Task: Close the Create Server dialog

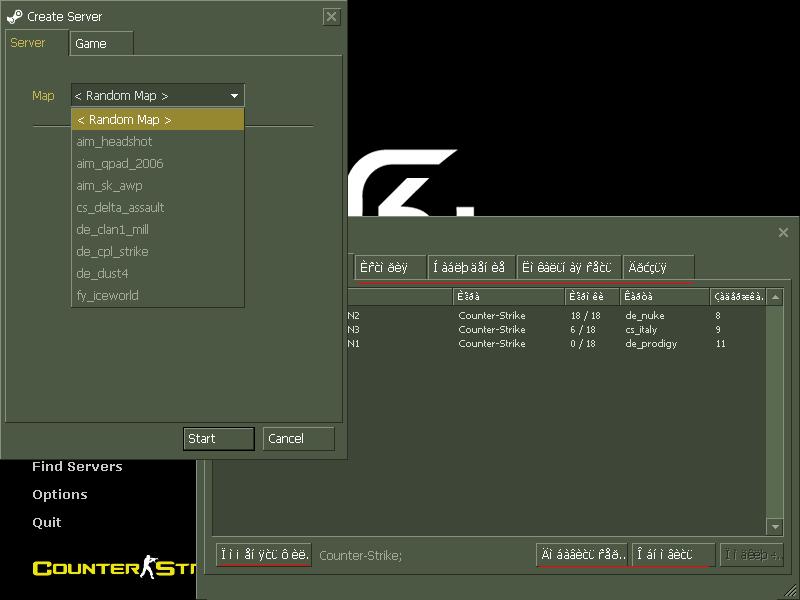Action: 331,17
